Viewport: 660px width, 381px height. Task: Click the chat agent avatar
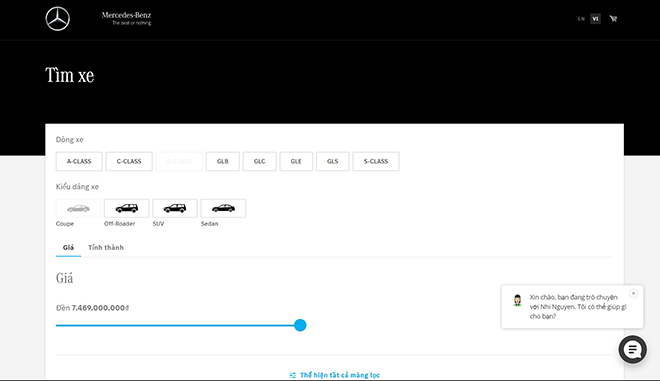(x=517, y=301)
